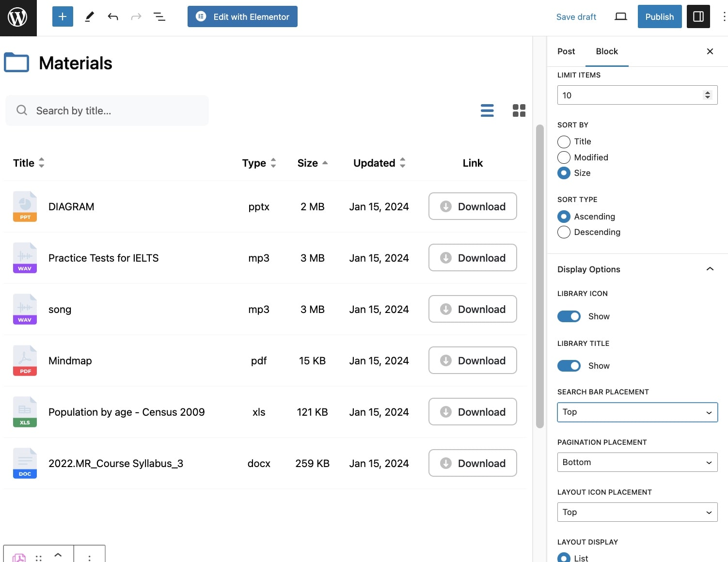Select the pencil Tools icon

[89, 16]
